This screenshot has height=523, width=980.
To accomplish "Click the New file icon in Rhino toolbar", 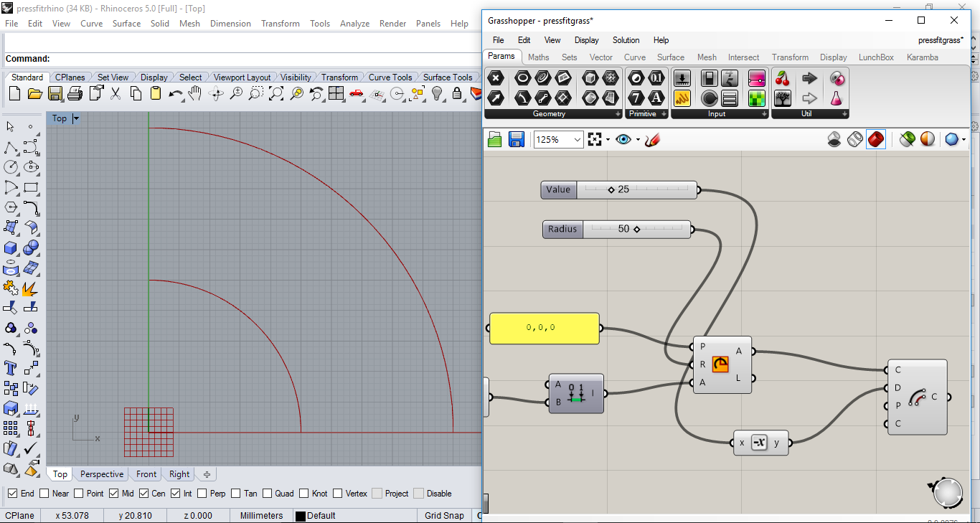I will coord(14,93).
